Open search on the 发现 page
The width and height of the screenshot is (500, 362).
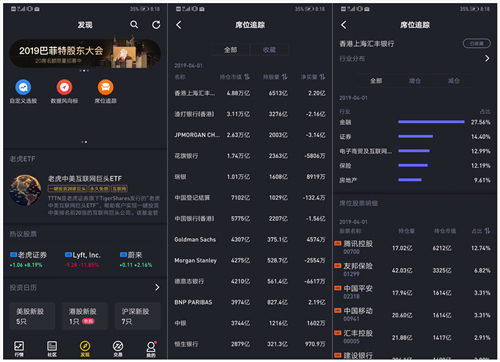134,24
